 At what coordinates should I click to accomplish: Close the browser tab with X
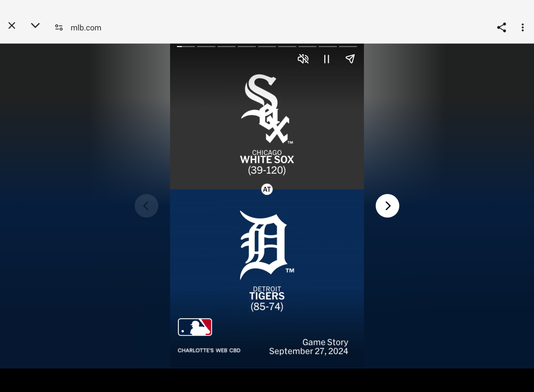pyautogui.click(x=12, y=25)
